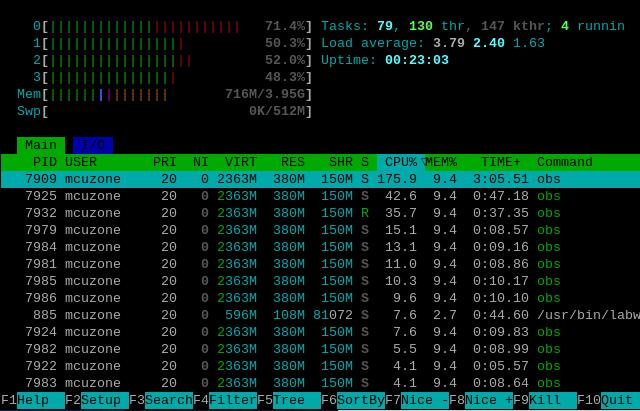Sort by the RES column header
Screen dimensions: 640x411
(x=293, y=162)
